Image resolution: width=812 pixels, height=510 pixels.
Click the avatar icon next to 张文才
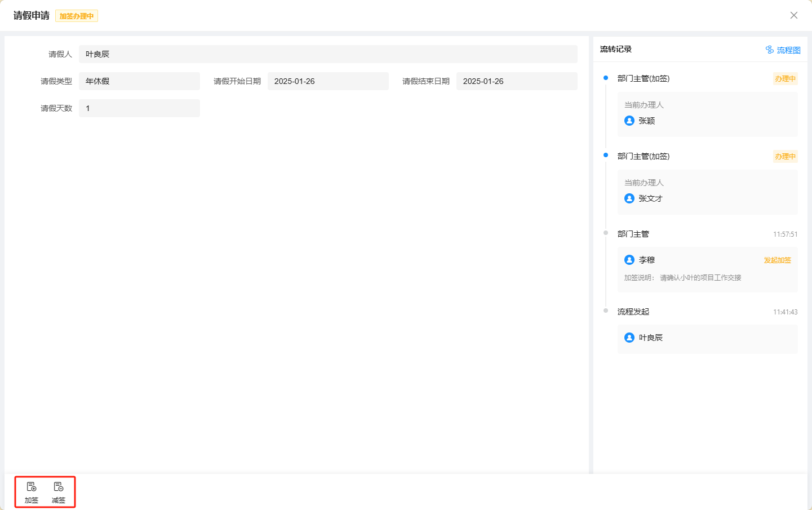tap(629, 198)
